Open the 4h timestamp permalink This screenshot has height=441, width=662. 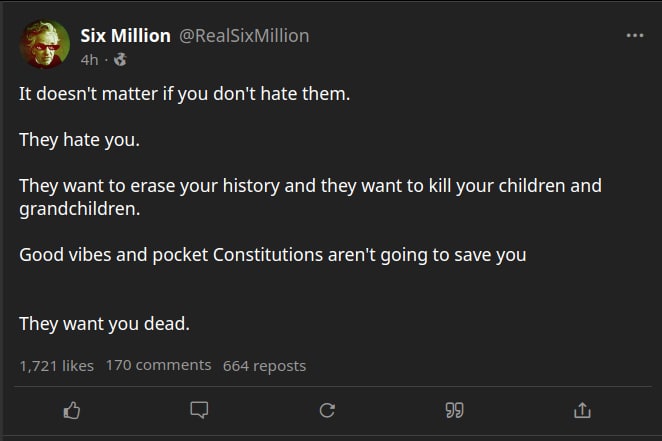[89, 59]
